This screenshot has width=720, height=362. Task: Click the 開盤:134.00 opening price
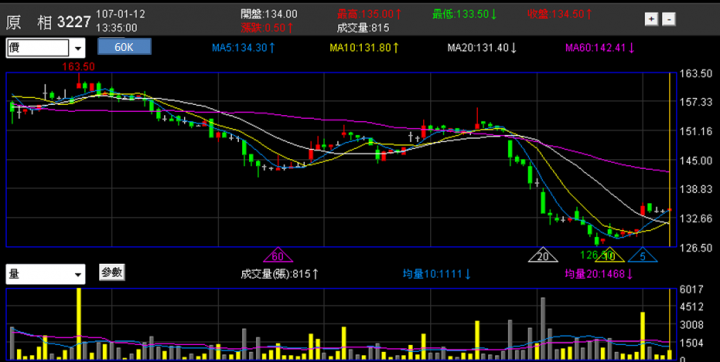coord(269,14)
